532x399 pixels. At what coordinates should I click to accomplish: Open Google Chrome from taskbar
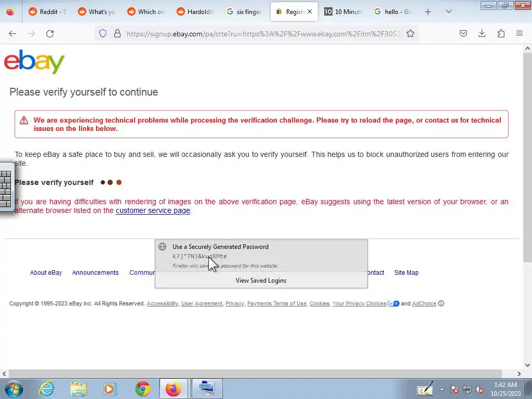142,389
